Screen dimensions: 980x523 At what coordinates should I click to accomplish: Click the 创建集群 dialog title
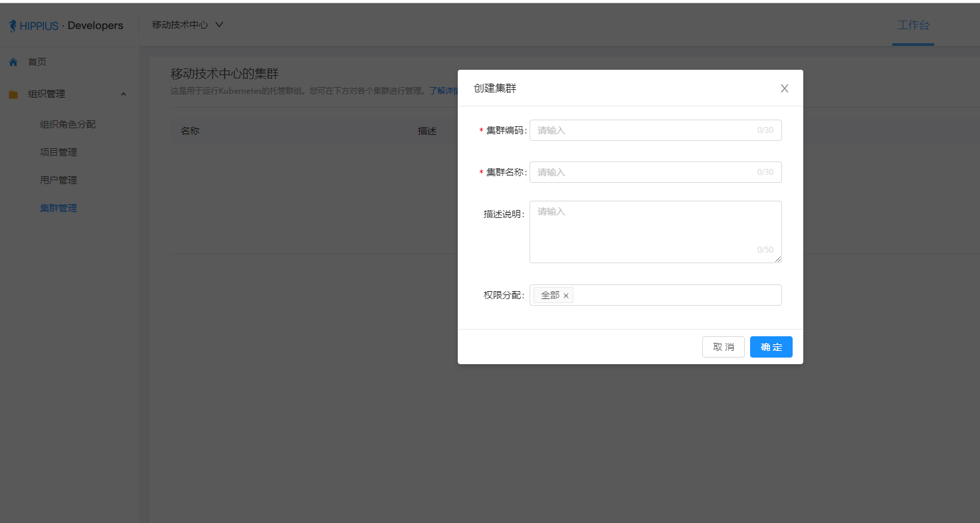pos(494,88)
